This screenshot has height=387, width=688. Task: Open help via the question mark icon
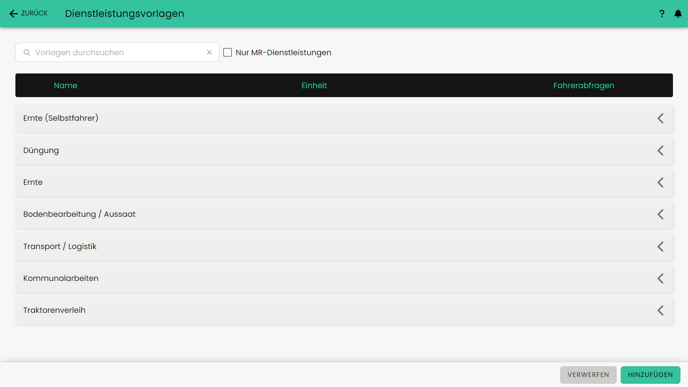[662, 14]
